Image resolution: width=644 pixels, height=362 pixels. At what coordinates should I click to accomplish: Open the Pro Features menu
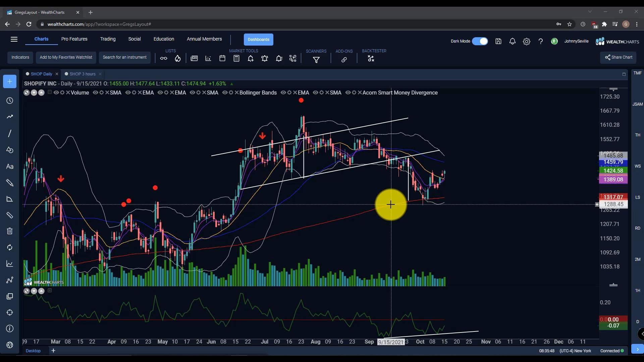click(x=74, y=39)
